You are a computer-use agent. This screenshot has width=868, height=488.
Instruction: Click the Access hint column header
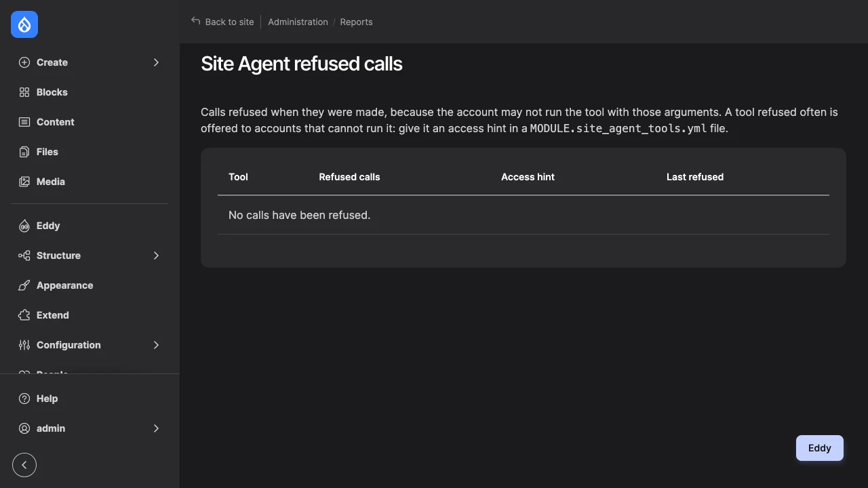coord(528,177)
